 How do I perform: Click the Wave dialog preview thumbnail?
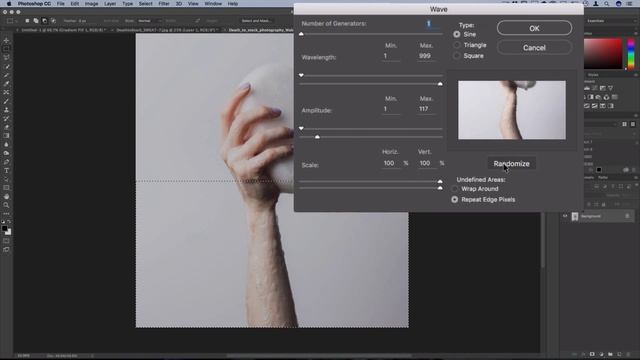tap(512, 110)
